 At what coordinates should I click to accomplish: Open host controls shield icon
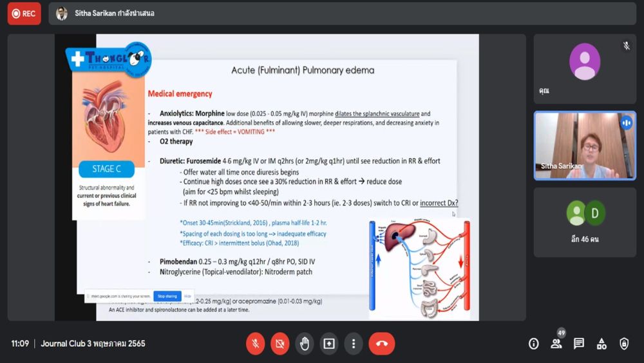click(624, 344)
